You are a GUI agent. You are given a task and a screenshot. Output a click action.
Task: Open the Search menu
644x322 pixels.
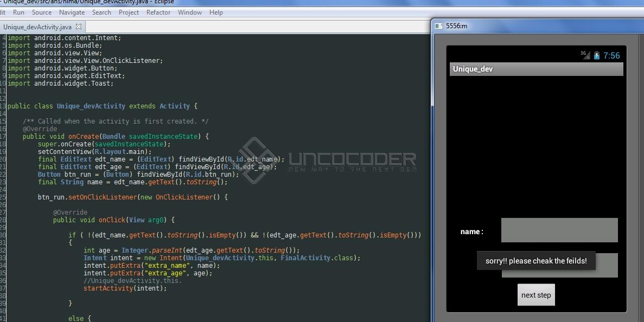[101, 12]
